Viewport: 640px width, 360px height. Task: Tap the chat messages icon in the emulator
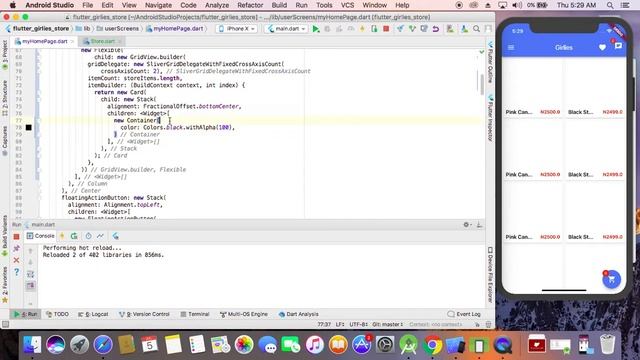tap(618, 46)
